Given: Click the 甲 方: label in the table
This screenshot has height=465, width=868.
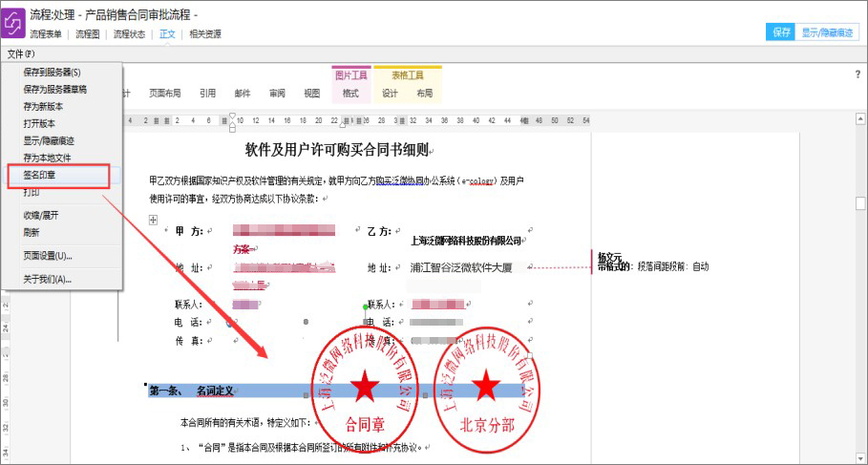Looking at the screenshot, I should pos(189,231).
